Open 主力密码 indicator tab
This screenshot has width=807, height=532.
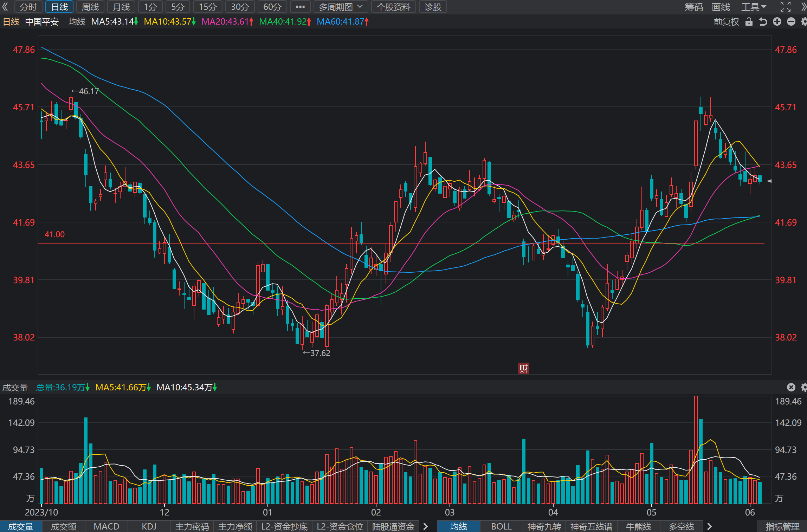point(192,526)
